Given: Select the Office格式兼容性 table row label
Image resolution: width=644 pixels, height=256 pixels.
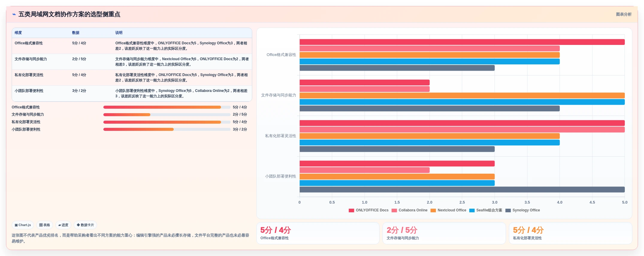Looking at the screenshot, I should click(x=29, y=43).
